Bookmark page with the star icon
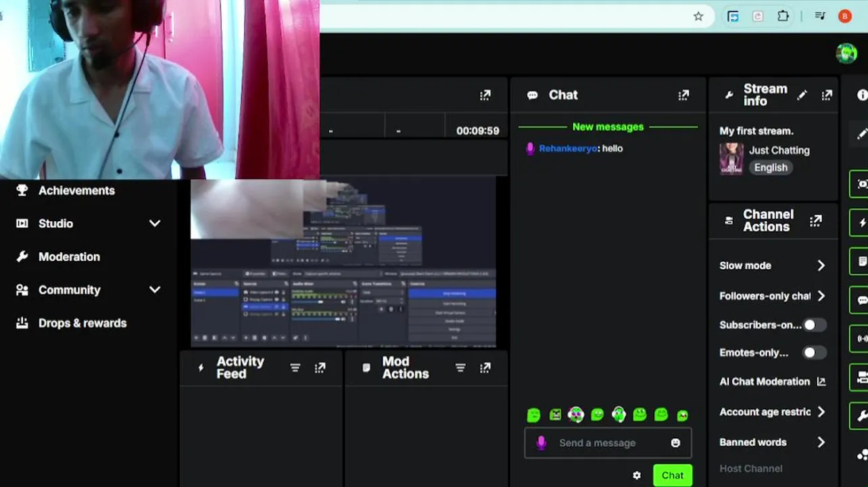 point(698,16)
